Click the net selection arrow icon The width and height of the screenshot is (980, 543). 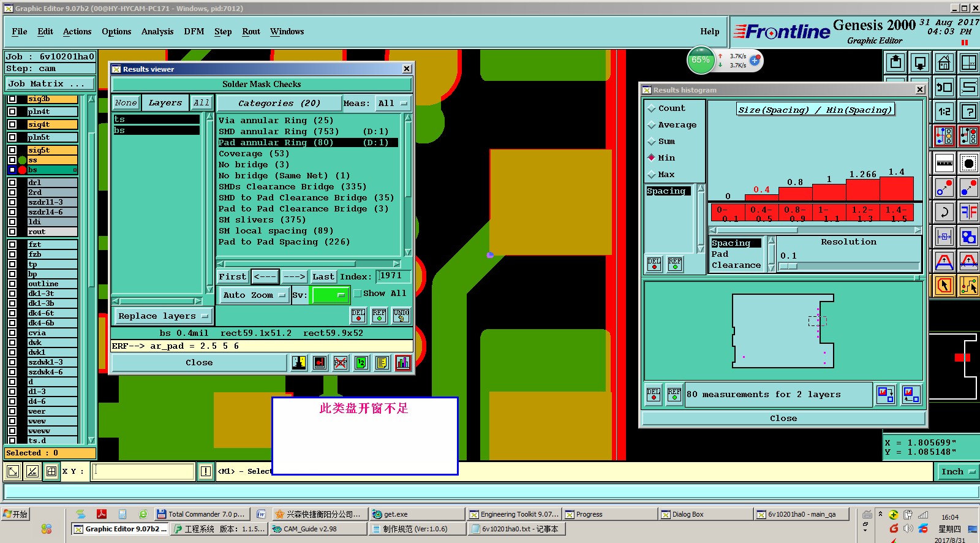tap(968, 286)
